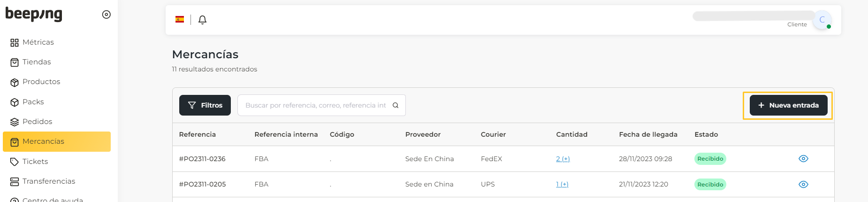Open the Filtros filter panel
The image size is (868, 202).
205,105
